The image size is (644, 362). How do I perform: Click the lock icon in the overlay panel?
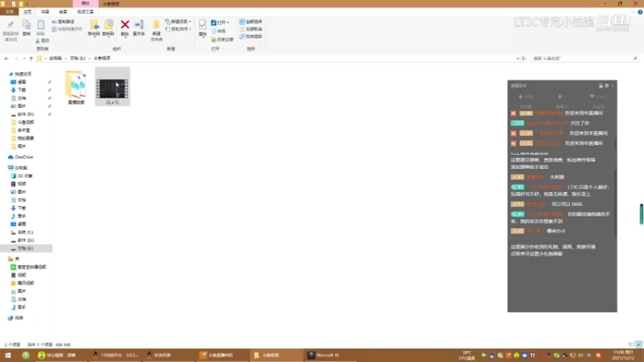point(601,86)
